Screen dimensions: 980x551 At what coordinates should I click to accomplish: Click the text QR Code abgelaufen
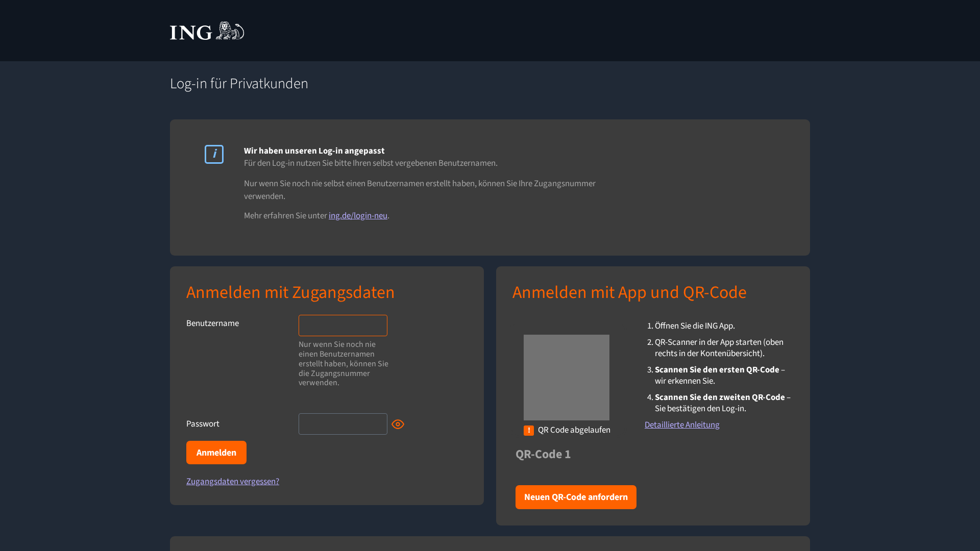[x=574, y=430]
